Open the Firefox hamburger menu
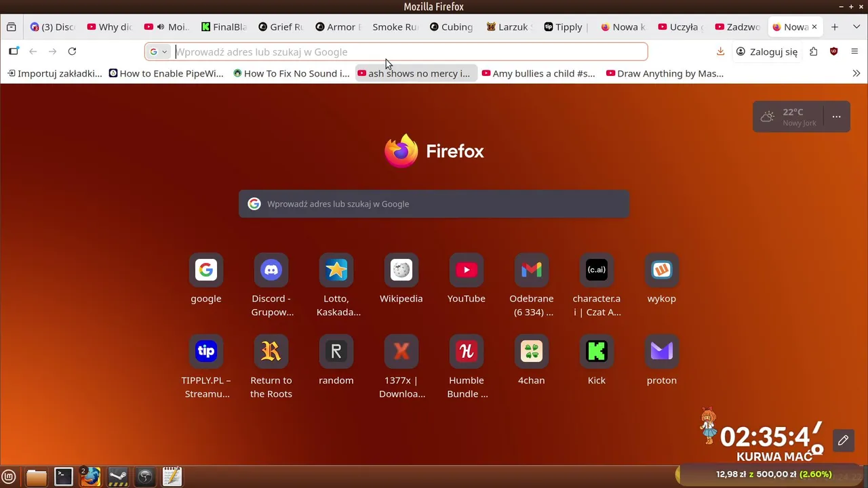 (854, 52)
